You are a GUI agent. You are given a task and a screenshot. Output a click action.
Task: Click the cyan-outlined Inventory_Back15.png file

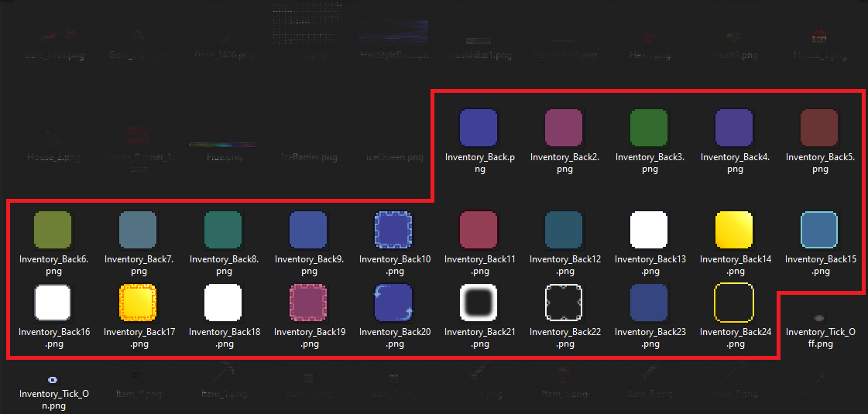click(819, 230)
